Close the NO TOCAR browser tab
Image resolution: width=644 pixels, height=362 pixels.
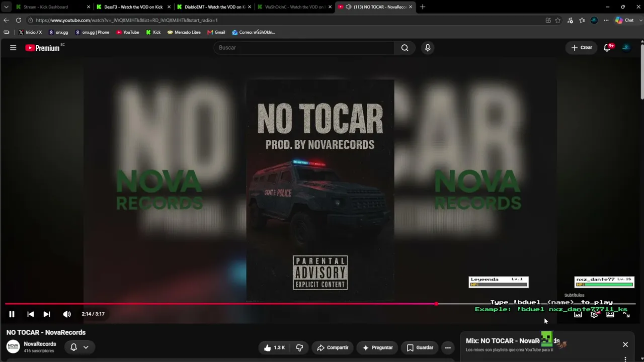[x=411, y=7]
